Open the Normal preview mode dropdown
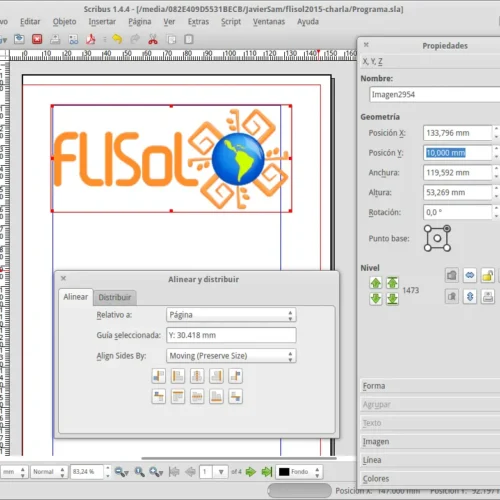This screenshot has width=500, height=500. click(x=49, y=472)
